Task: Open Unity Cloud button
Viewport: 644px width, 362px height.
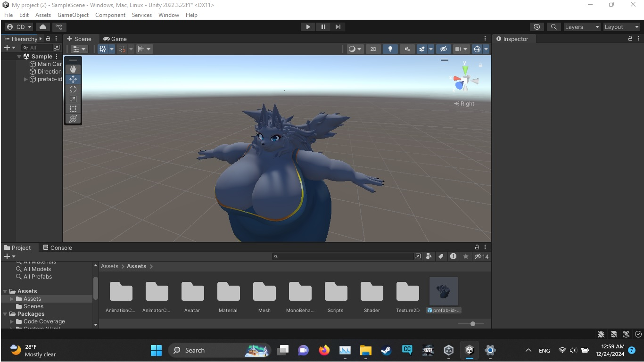Action: coord(43,27)
